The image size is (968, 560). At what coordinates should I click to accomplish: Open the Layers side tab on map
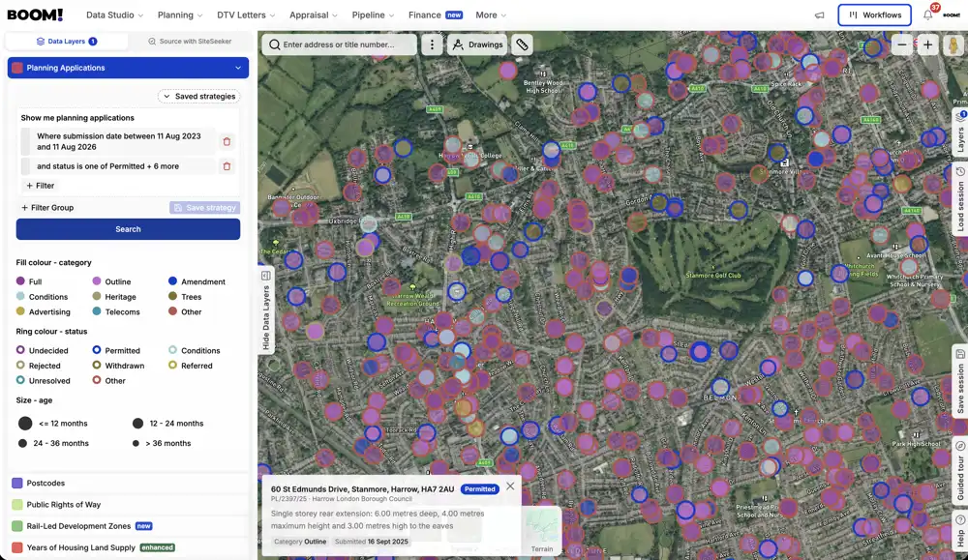[960, 132]
